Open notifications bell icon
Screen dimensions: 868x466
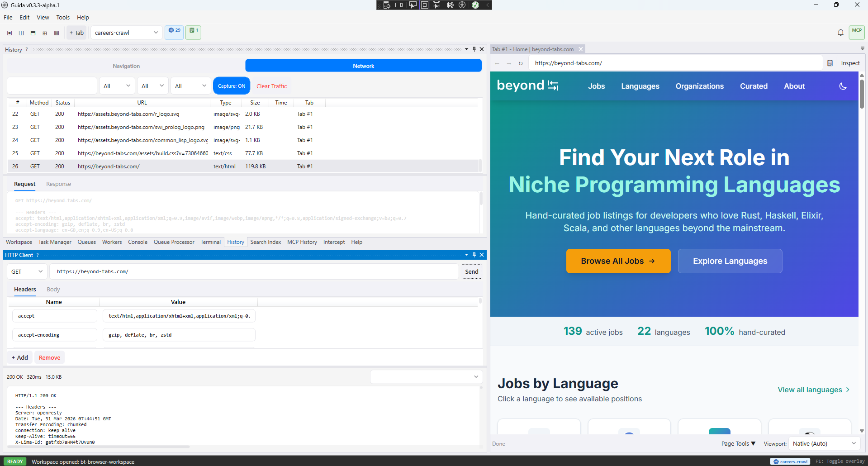pyautogui.click(x=840, y=33)
